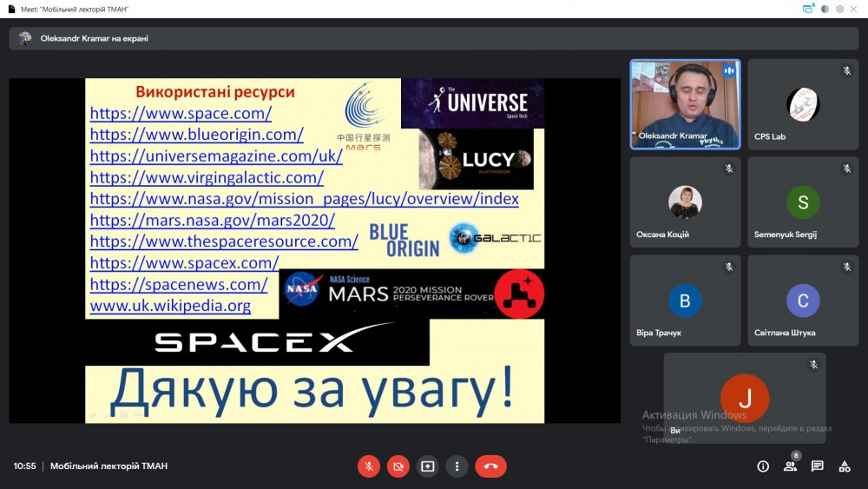Open the universemagazine.com/uk link

[x=216, y=156]
